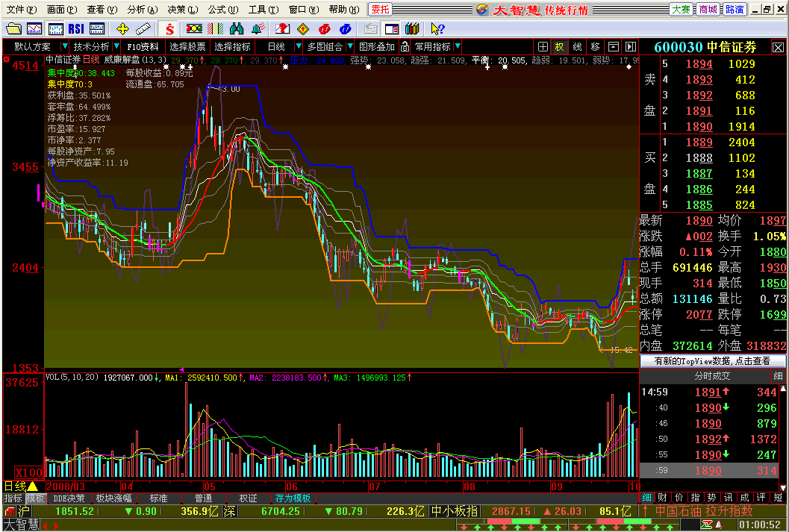Click the 商城 button

click(x=708, y=9)
